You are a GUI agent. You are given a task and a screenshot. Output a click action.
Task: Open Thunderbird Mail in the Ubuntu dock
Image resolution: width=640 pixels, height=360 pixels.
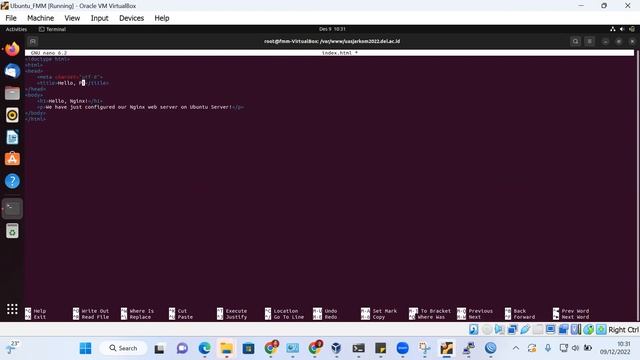(x=12, y=71)
